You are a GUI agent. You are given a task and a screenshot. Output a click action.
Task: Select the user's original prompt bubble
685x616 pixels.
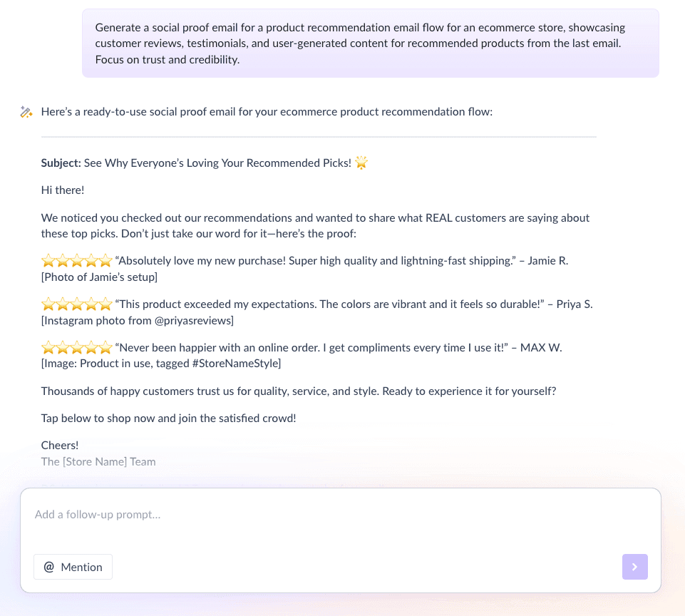370,43
